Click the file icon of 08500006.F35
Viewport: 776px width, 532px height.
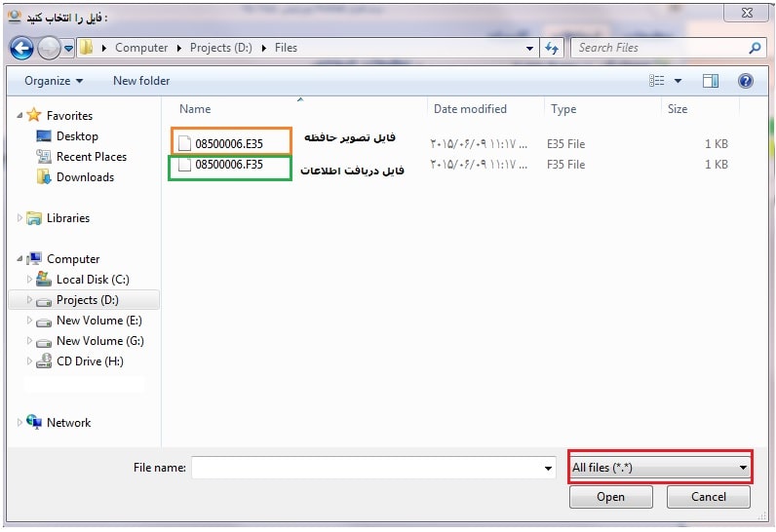[184, 164]
